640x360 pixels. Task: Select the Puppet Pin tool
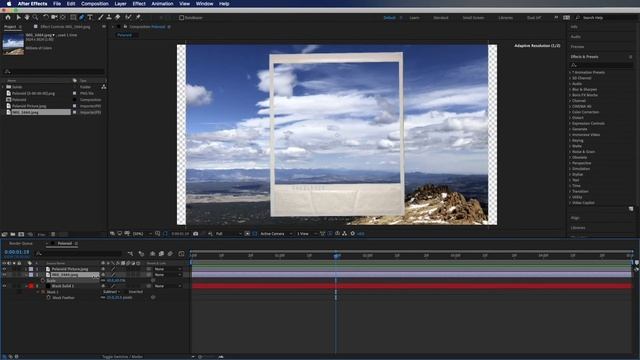coord(138,18)
